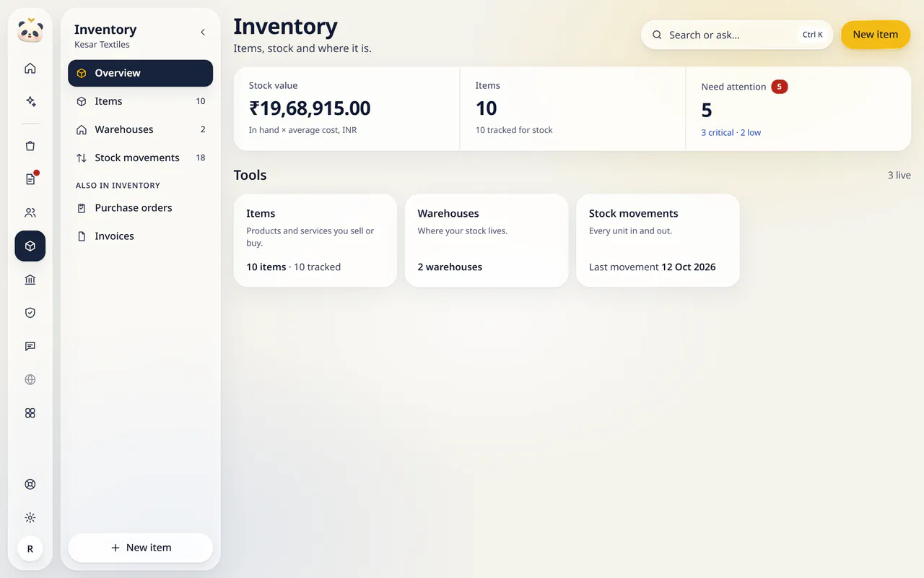
Task: Open the Warehouses tool card
Action: [x=487, y=241]
